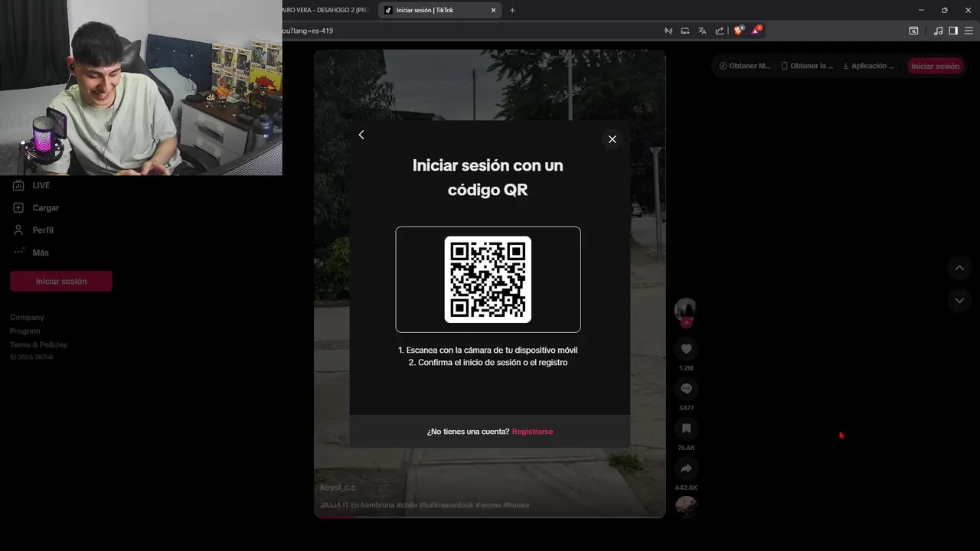Close the TikTok browser tab
The width and height of the screenshot is (980, 551).
coord(493,11)
